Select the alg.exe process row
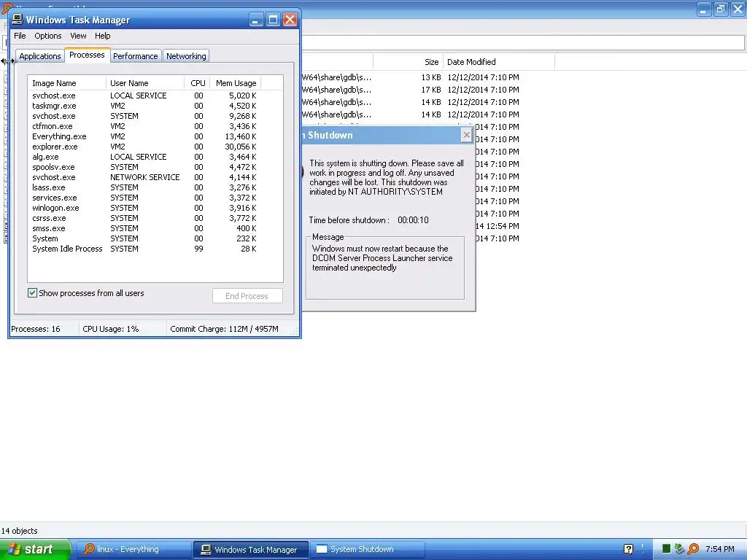747x560 pixels. point(144,157)
